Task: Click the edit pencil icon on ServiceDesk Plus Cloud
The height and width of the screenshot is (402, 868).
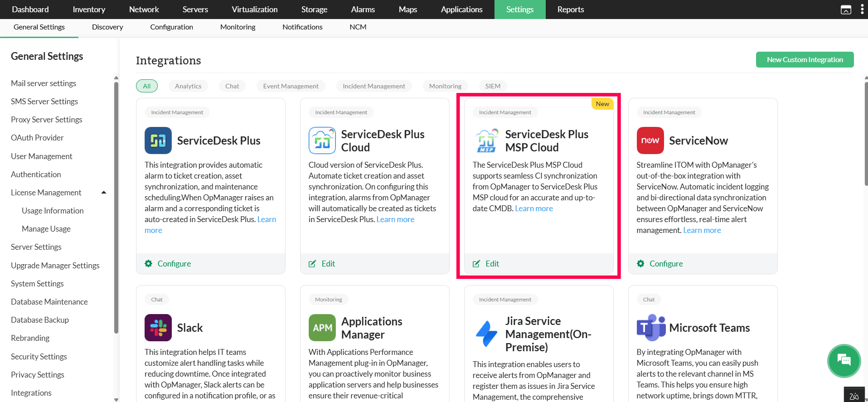Action: click(x=312, y=264)
